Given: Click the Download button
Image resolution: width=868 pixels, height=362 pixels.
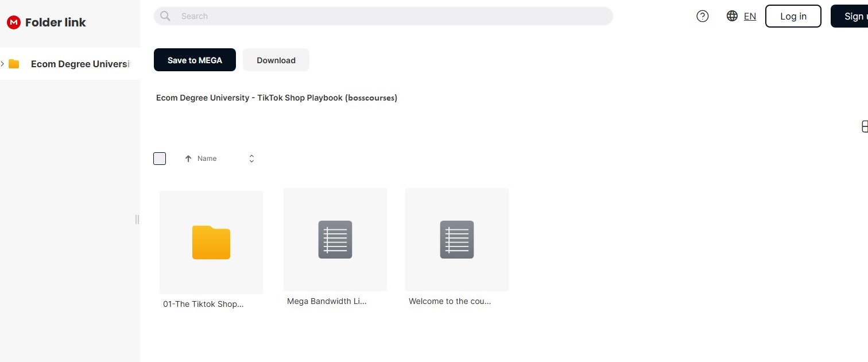Looking at the screenshot, I should [x=276, y=60].
